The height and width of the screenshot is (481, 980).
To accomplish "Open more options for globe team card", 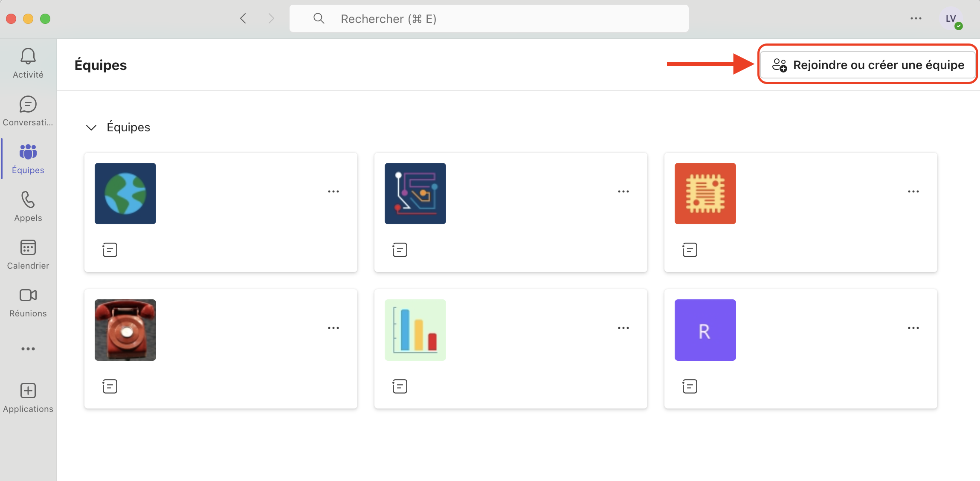I will (333, 191).
